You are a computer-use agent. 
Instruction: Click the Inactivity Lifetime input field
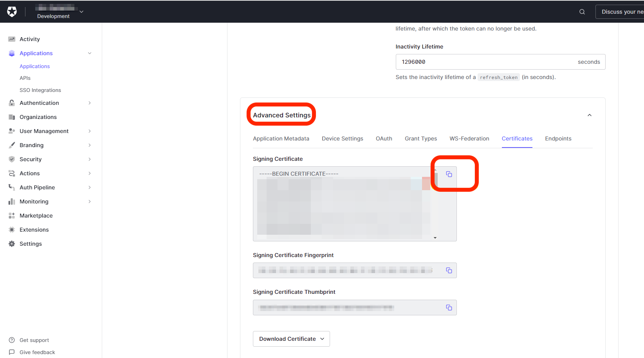point(485,62)
